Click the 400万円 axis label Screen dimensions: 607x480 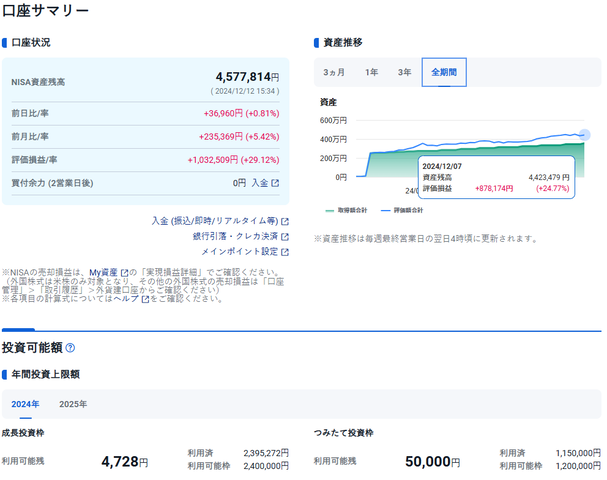(333, 139)
